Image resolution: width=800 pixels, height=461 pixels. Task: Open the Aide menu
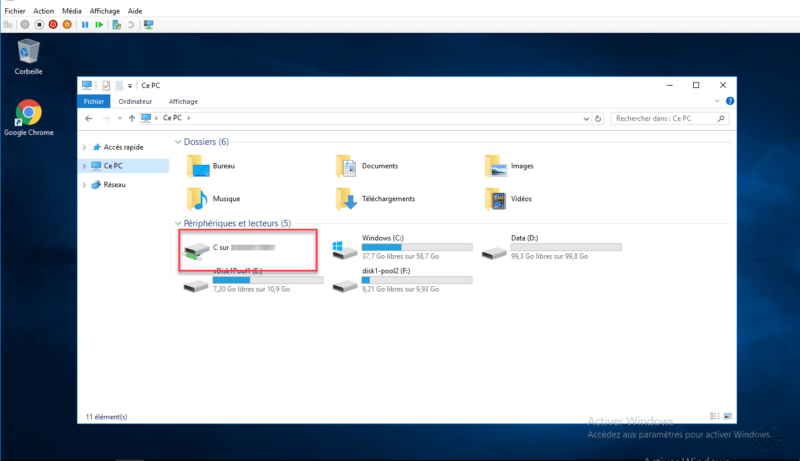tap(135, 11)
